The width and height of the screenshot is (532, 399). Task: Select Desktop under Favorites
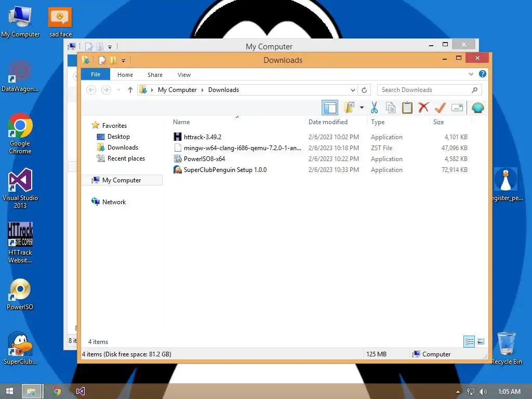pyautogui.click(x=118, y=137)
